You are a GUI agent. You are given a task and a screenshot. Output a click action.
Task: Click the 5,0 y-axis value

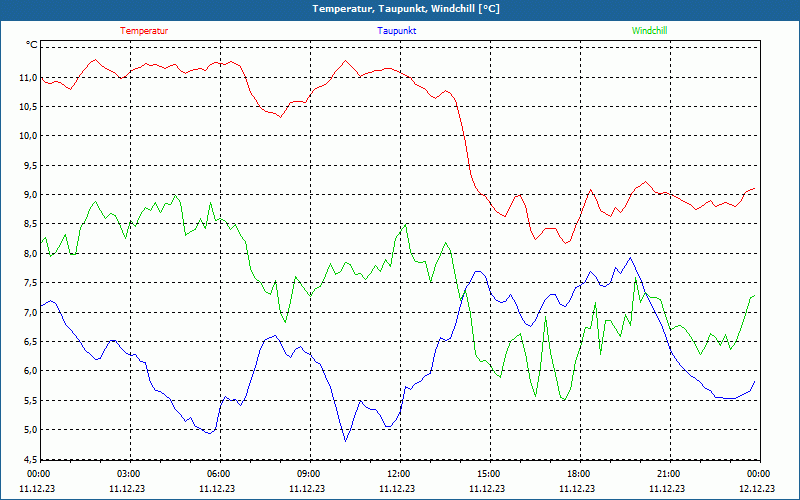(30, 430)
